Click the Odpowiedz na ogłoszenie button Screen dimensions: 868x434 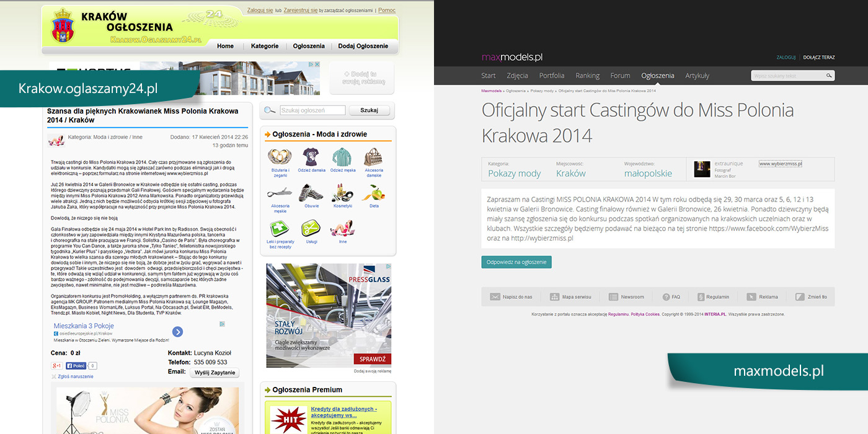pos(516,262)
